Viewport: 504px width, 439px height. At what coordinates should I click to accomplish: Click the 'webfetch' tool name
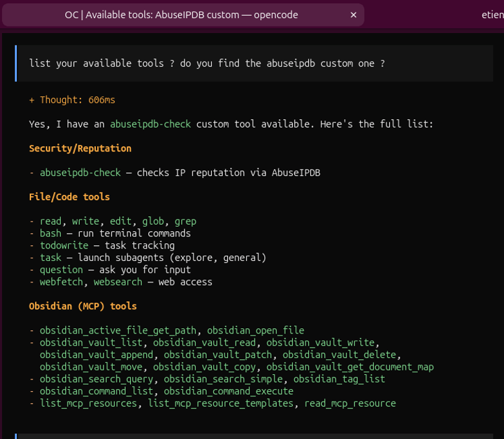[61, 282]
